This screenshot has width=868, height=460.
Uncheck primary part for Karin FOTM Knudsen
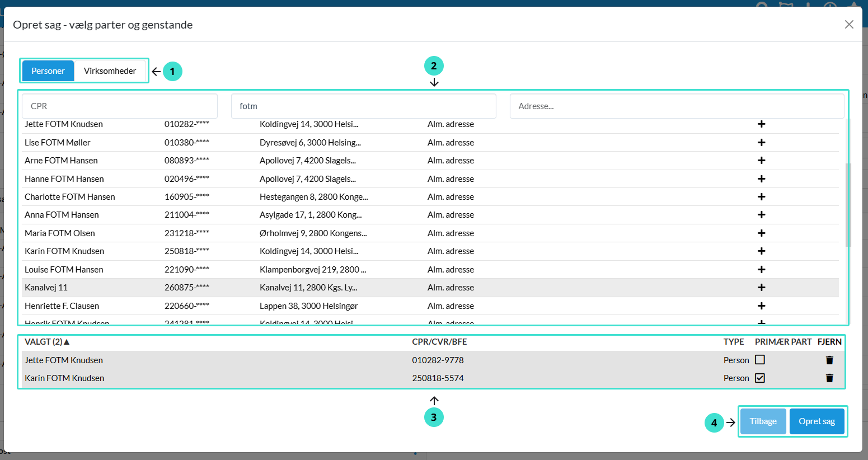pyautogui.click(x=759, y=378)
